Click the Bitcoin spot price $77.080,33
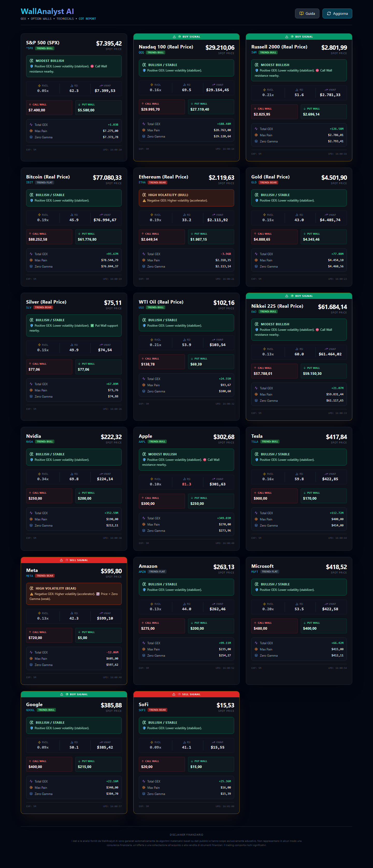 point(107,178)
